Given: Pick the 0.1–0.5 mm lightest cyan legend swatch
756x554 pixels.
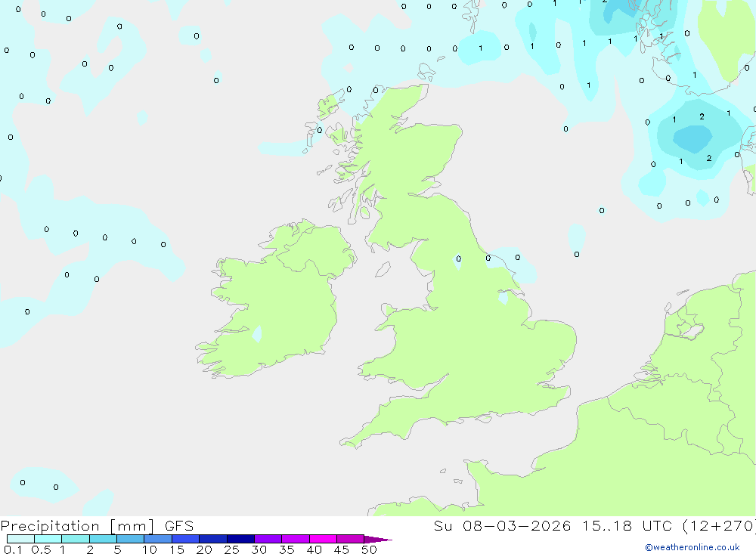Looking at the screenshot, I should click(20, 539).
